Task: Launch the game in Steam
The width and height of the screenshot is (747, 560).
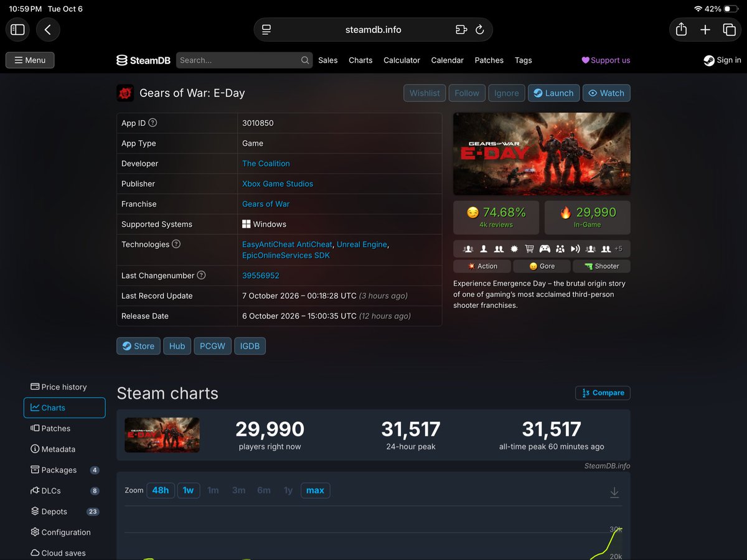Action: 554,93
